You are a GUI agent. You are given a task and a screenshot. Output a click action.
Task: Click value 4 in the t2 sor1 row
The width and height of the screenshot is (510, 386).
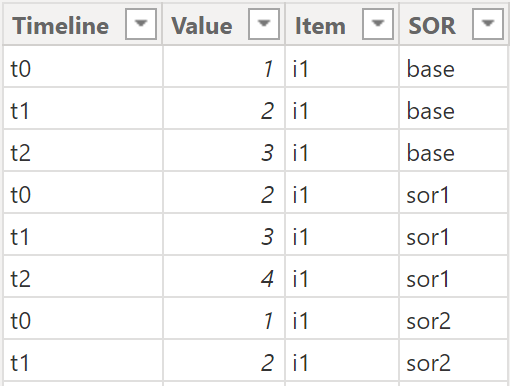point(224,276)
